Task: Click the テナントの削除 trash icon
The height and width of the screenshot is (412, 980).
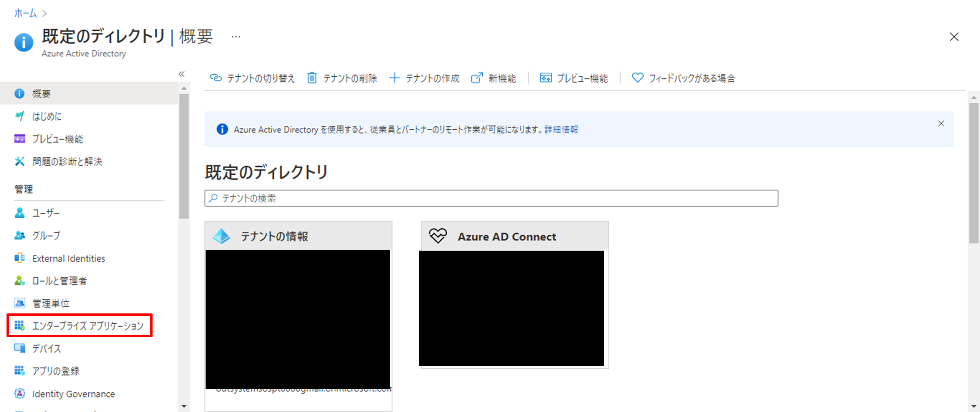Action: coord(312,78)
